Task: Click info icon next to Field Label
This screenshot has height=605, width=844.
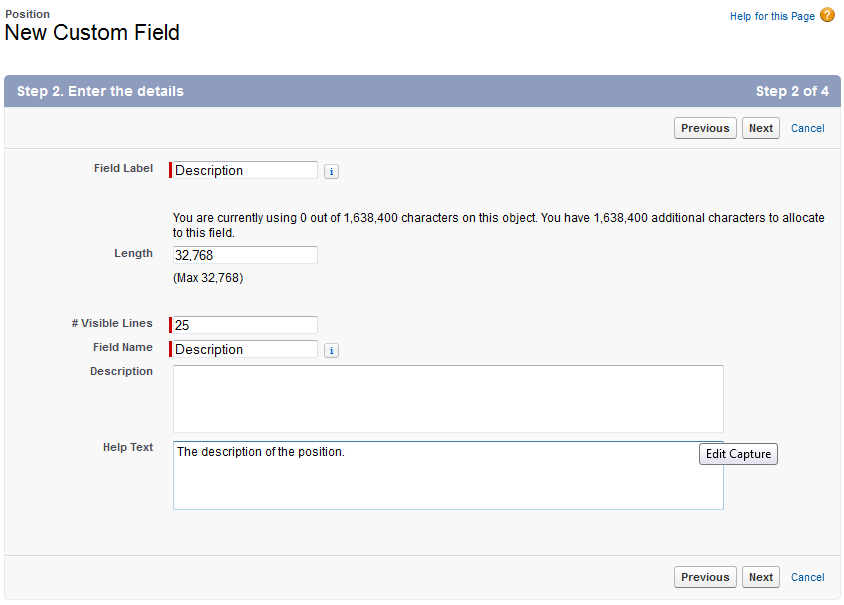Action: [x=332, y=171]
